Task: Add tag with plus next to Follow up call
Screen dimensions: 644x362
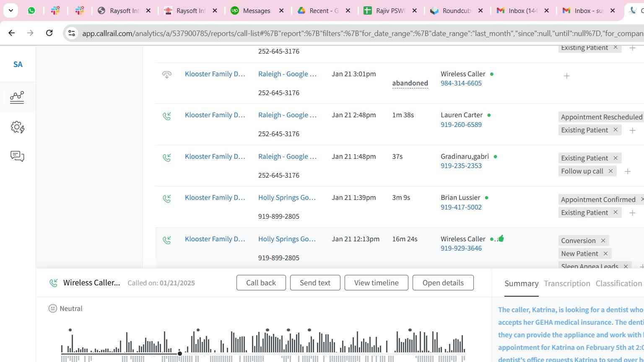Action: click(628, 171)
